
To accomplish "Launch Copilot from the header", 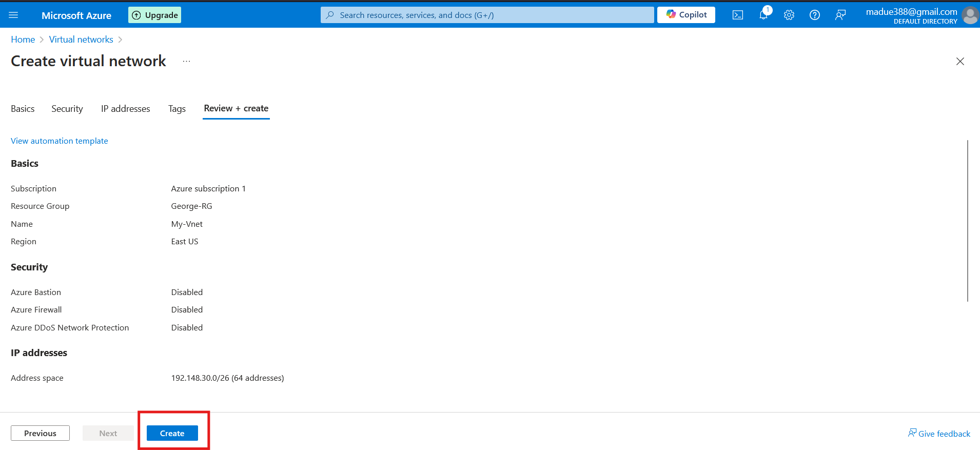I will [x=686, y=15].
